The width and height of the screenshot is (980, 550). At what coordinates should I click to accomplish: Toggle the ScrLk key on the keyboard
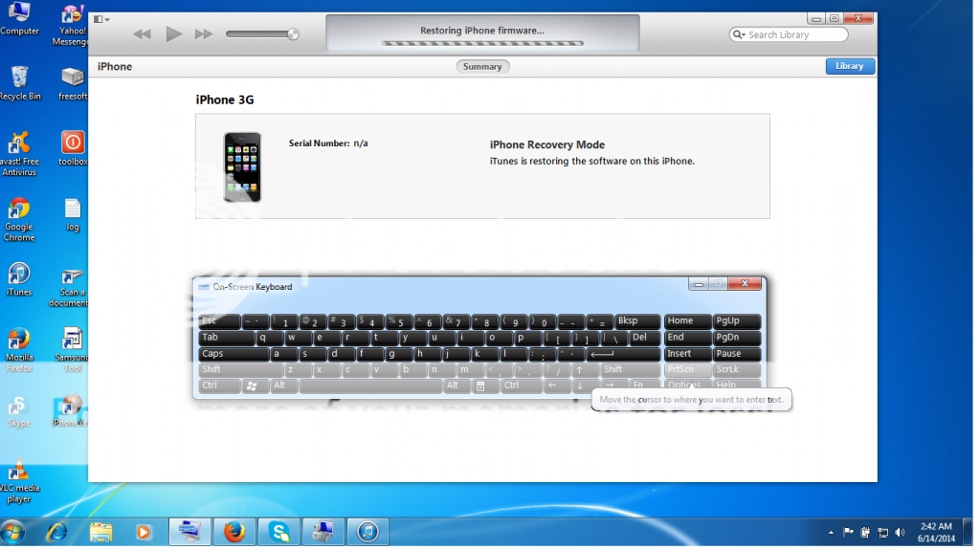pyautogui.click(x=737, y=370)
